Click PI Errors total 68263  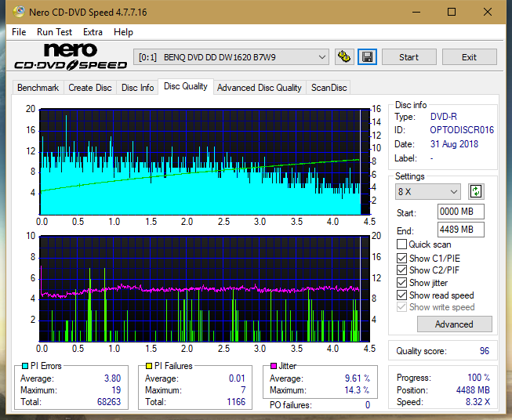coord(109,402)
